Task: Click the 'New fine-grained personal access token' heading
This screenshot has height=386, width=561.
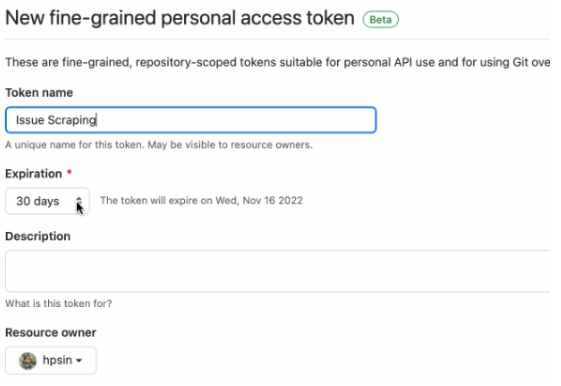Action: coord(180,18)
